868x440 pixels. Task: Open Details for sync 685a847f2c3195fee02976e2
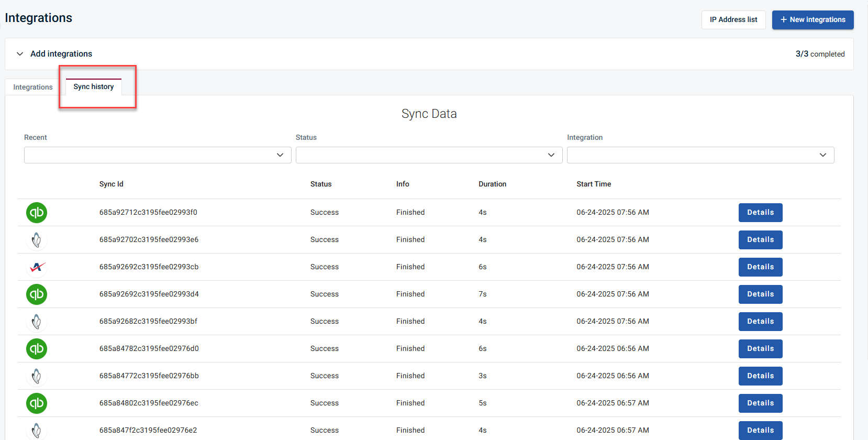(760, 431)
